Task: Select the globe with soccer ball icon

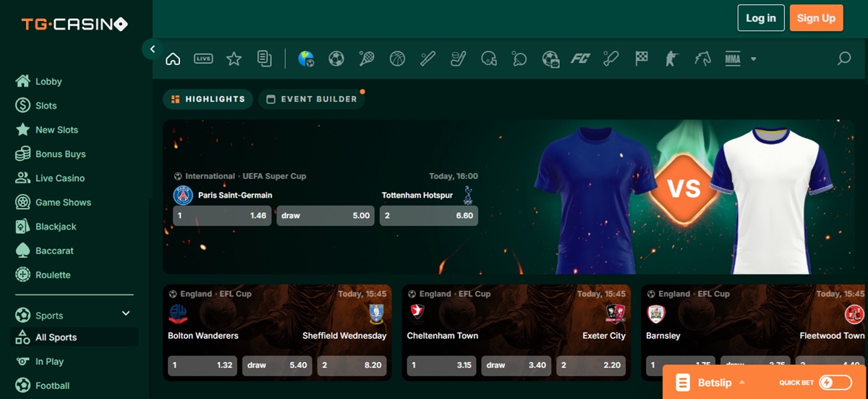Action: pyautogui.click(x=306, y=59)
